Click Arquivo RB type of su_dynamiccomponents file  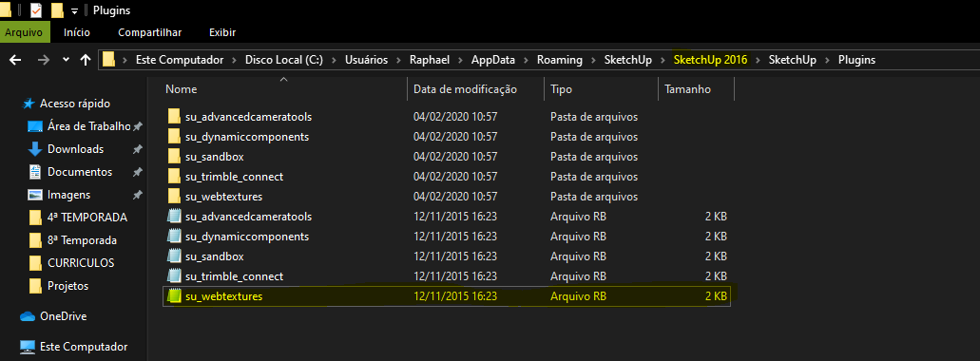578,237
